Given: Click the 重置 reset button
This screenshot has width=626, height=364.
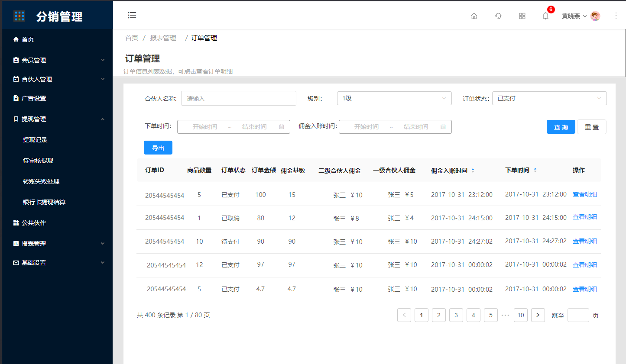Looking at the screenshot, I should (592, 127).
